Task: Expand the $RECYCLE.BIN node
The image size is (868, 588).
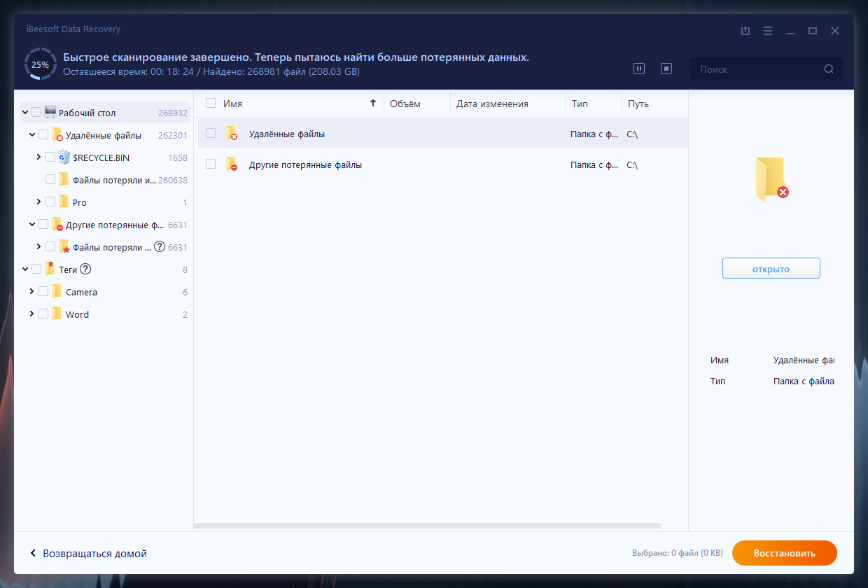Action: [39, 157]
